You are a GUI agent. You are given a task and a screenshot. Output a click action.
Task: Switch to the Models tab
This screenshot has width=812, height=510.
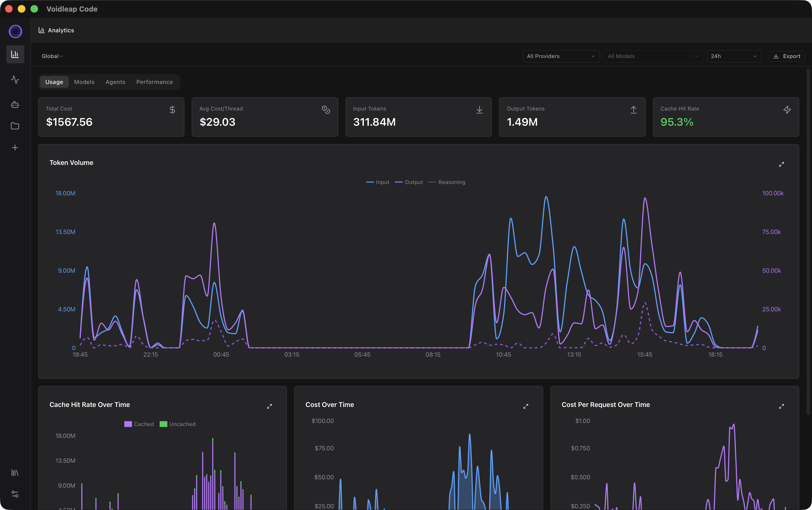pos(84,82)
